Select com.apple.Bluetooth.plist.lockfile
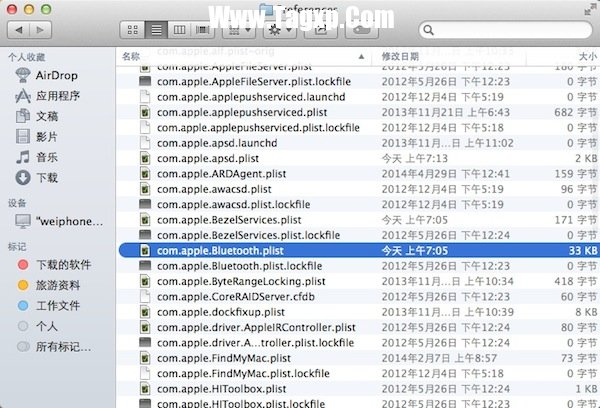Image resolution: width=600 pixels, height=408 pixels. coord(240,266)
